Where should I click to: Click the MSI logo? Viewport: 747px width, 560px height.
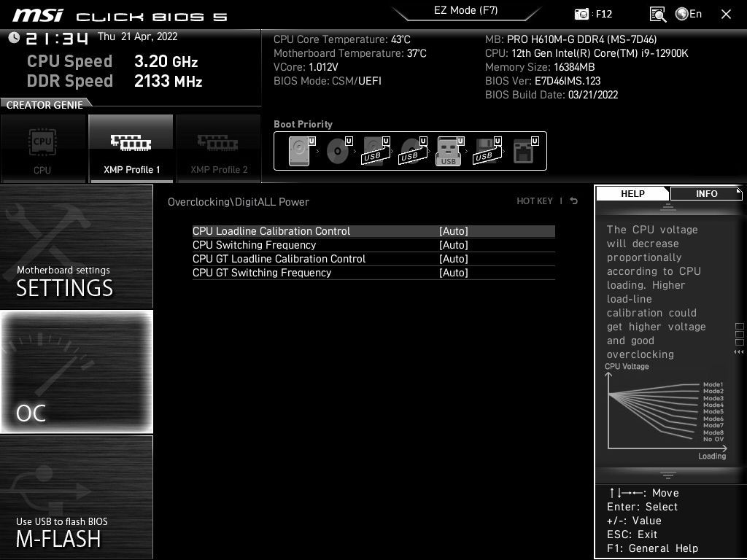38,15
